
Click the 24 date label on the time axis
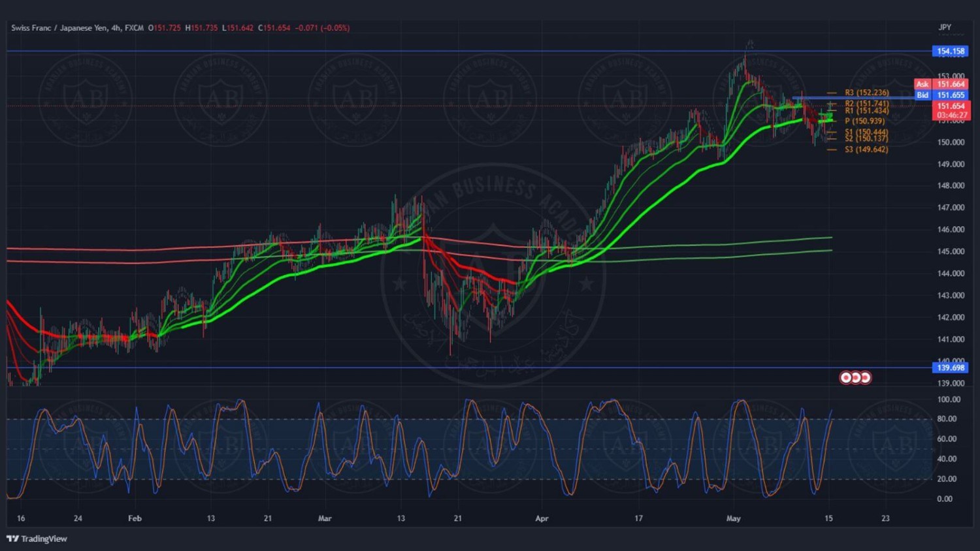click(x=78, y=518)
